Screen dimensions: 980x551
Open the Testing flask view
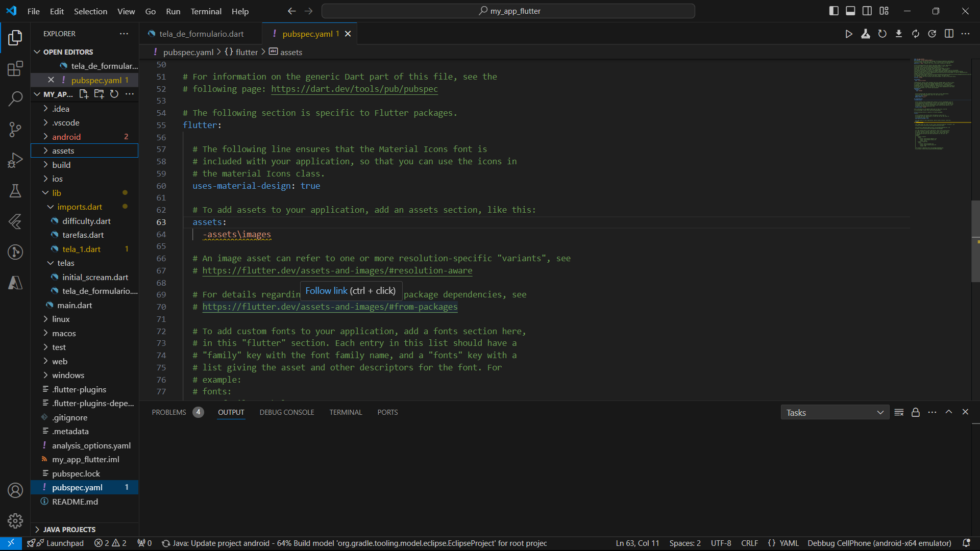pyautogui.click(x=15, y=191)
